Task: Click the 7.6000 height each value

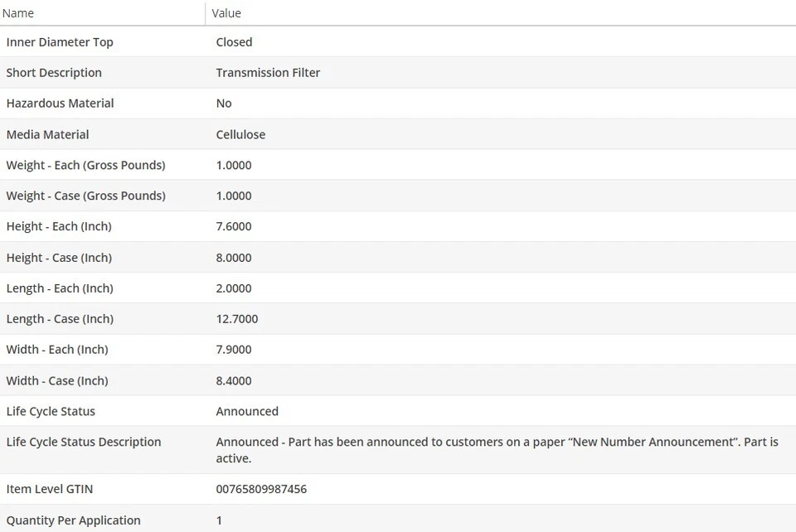Action: point(234,226)
